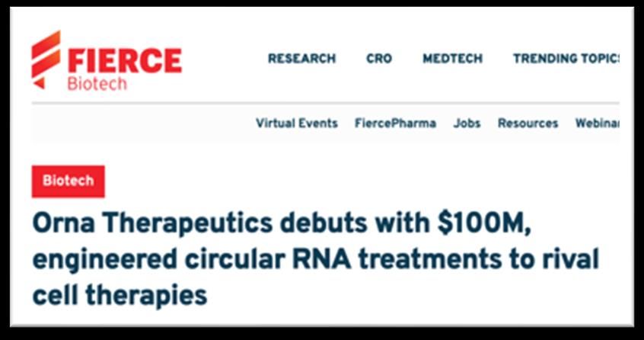The image size is (644, 340).
Task: Click the Webinars link
Action: (x=598, y=123)
